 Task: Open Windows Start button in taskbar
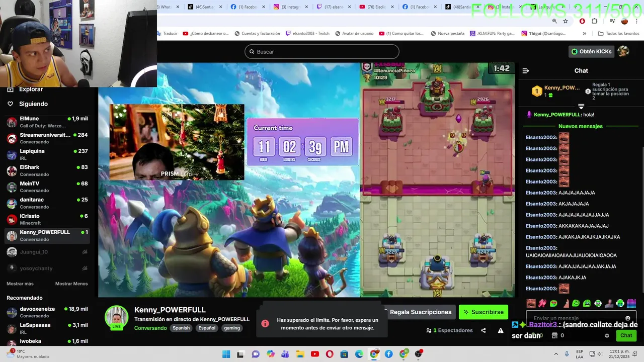point(226,354)
